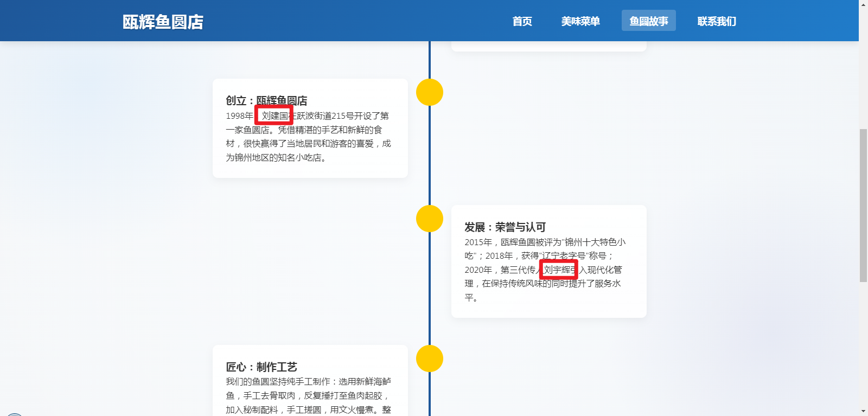Screen dimensions: 868x416
Task: Click the page vertical scrollbar thumb
Action: tap(863, 206)
